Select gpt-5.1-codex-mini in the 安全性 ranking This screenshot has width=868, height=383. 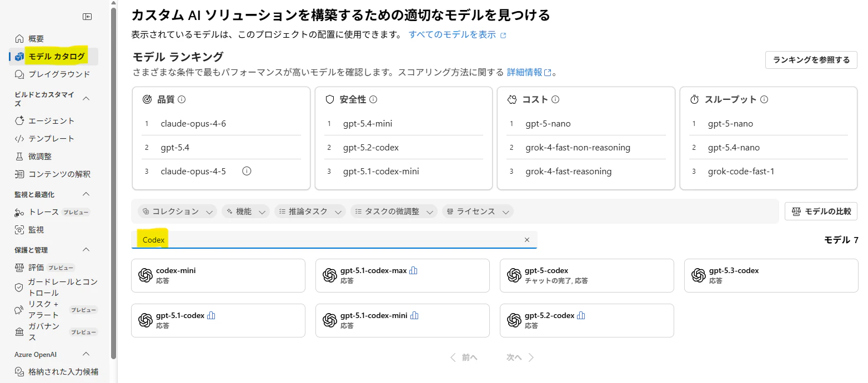tap(381, 172)
